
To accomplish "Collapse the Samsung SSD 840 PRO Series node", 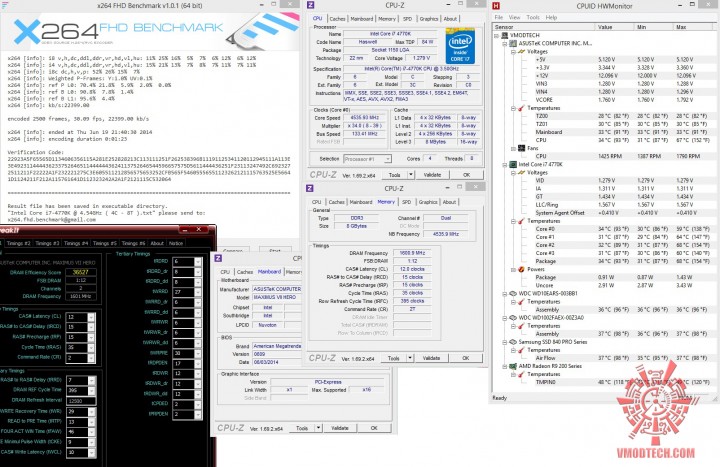I will [505, 342].
